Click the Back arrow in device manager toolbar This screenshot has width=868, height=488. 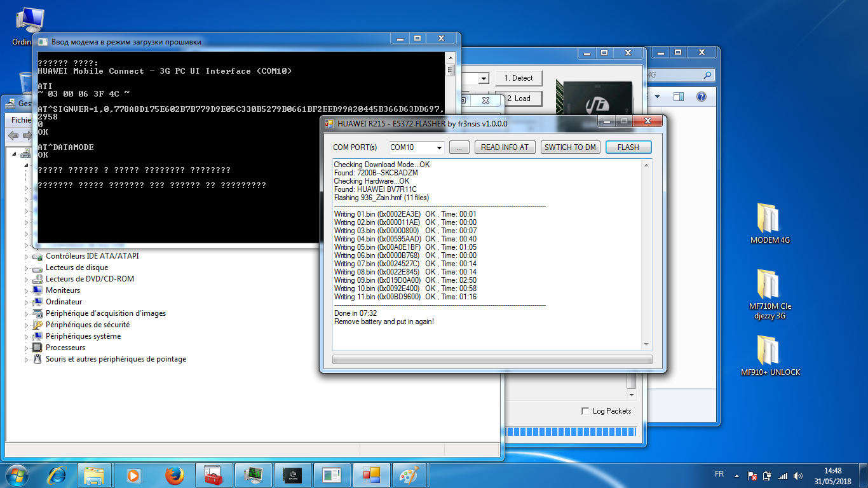(13, 135)
